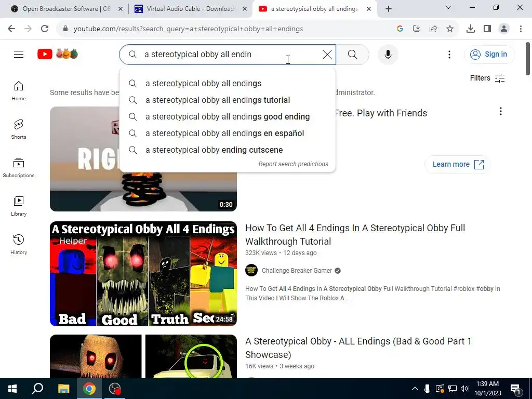Open File Explorer from the taskbar

63,389
